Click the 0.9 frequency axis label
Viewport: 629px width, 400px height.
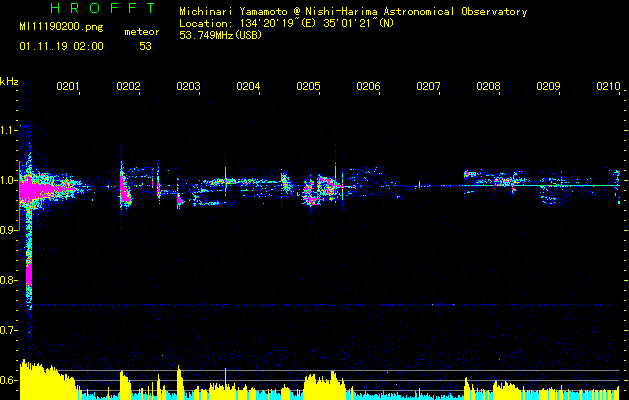(x=8, y=230)
